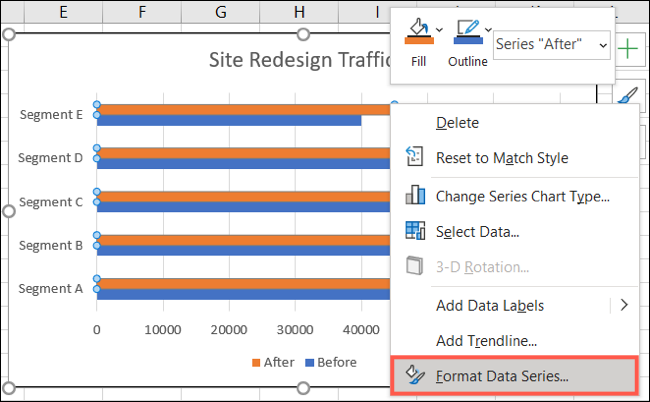Click the 20000 axis value label
The image size is (650, 402).
pos(229,330)
